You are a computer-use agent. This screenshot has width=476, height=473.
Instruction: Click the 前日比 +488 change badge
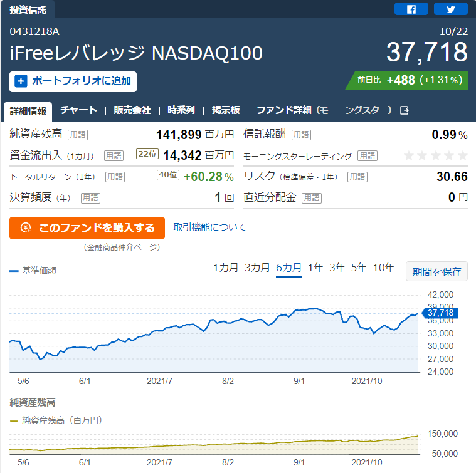click(x=407, y=80)
